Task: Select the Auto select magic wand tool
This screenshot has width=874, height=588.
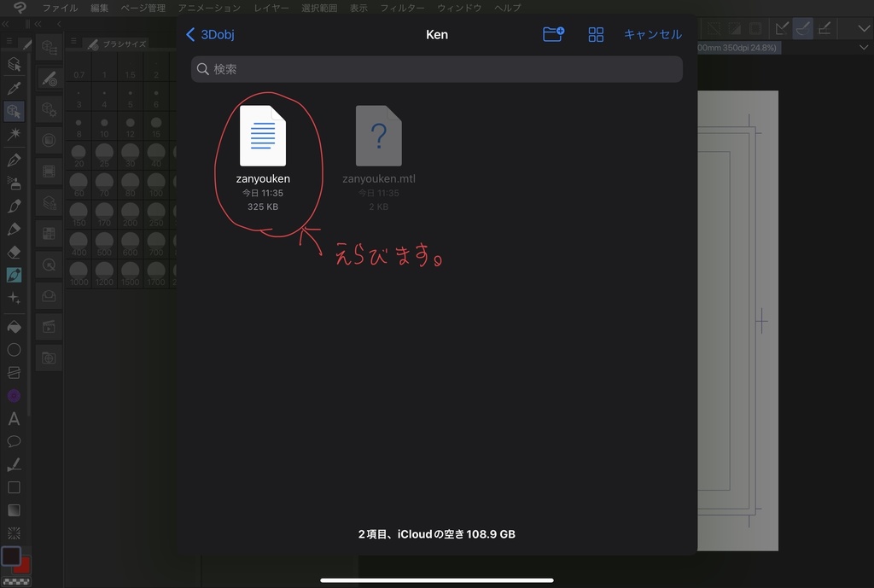Action: [14, 134]
